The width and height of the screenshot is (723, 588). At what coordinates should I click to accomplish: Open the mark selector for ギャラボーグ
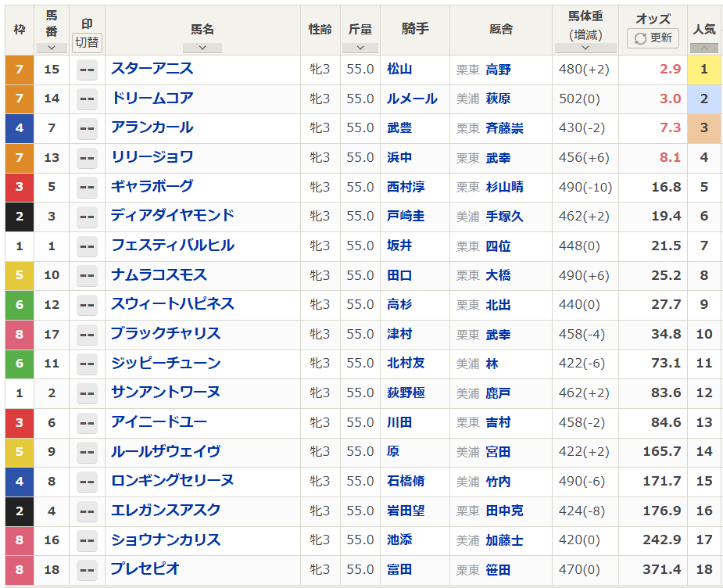[87, 188]
